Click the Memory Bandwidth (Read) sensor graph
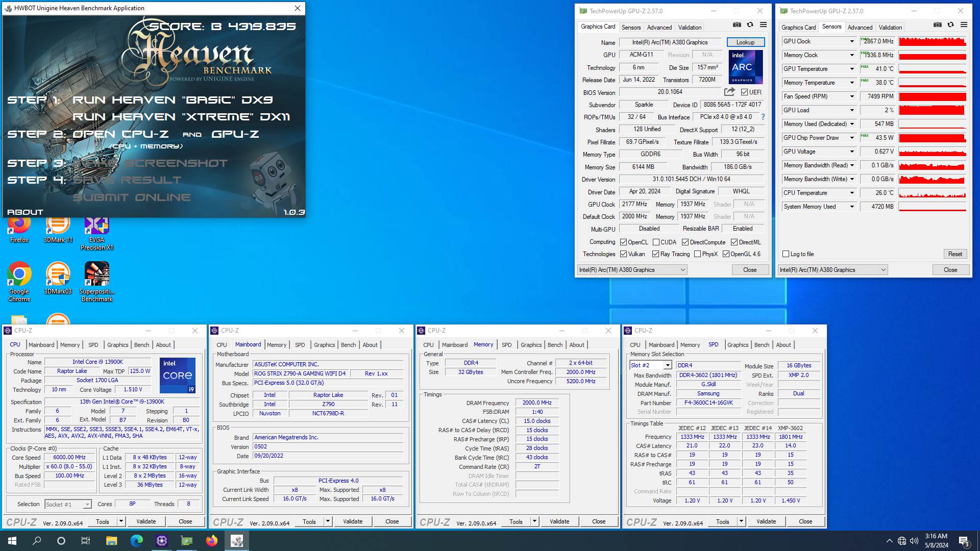Viewport: 980px width, 551px height. [932, 165]
